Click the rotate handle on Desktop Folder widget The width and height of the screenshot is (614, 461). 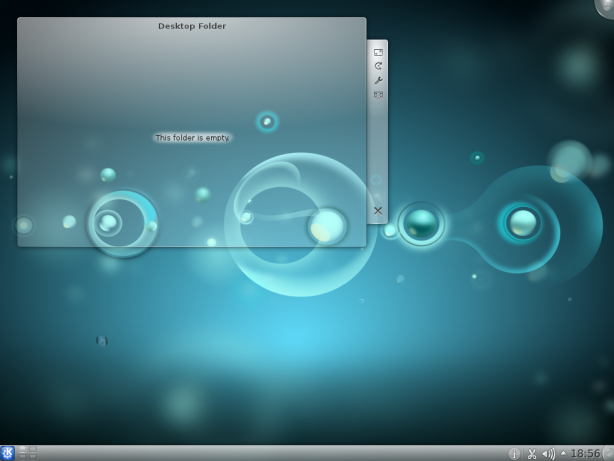click(378, 66)
